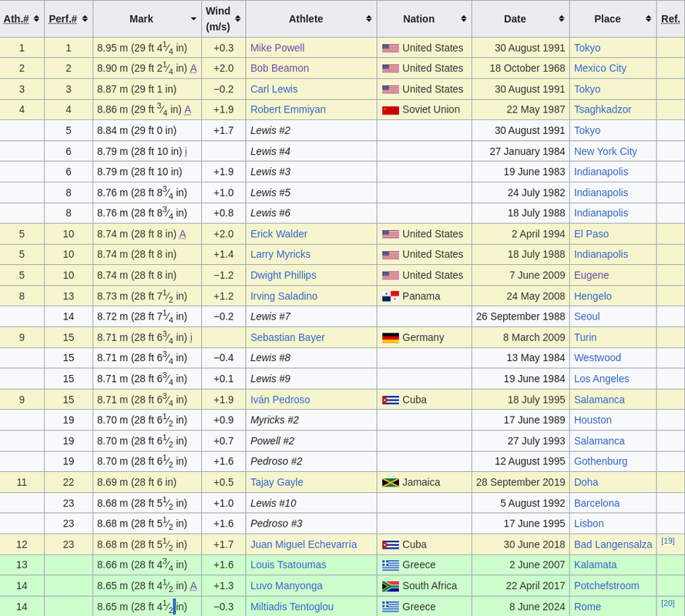685x616 pixels.
Task: Visit the Erick Walder link
Action: pyautogui.click(x=279, y=234)
